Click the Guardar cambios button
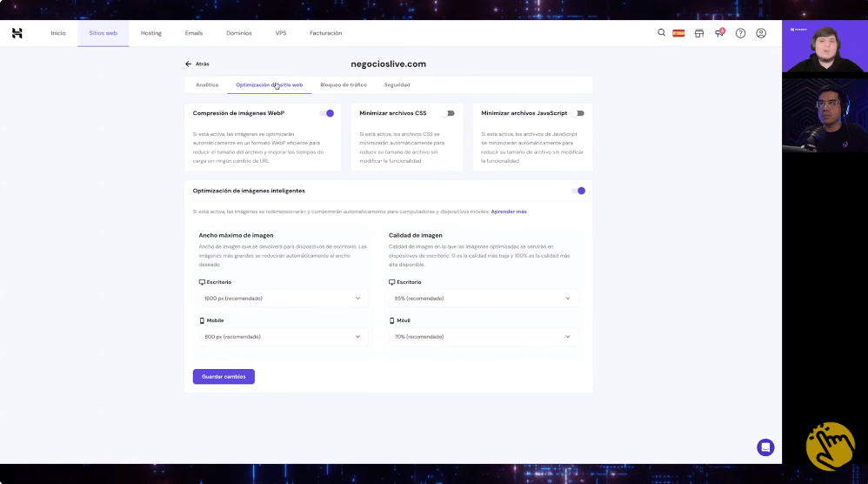This screenshot has width=868, height=484. tap(224, 377)
